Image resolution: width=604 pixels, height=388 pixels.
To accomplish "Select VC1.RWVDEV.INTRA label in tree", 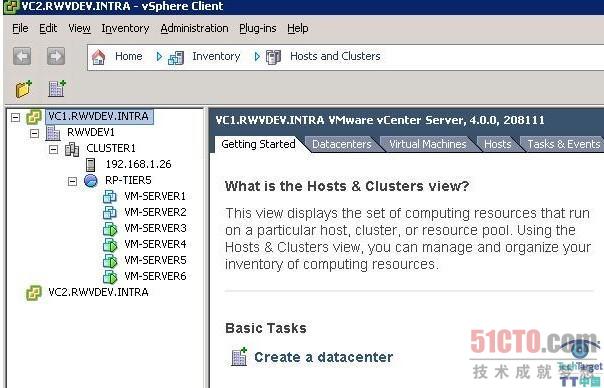I will pyautogui.click(x=99, y=116).
